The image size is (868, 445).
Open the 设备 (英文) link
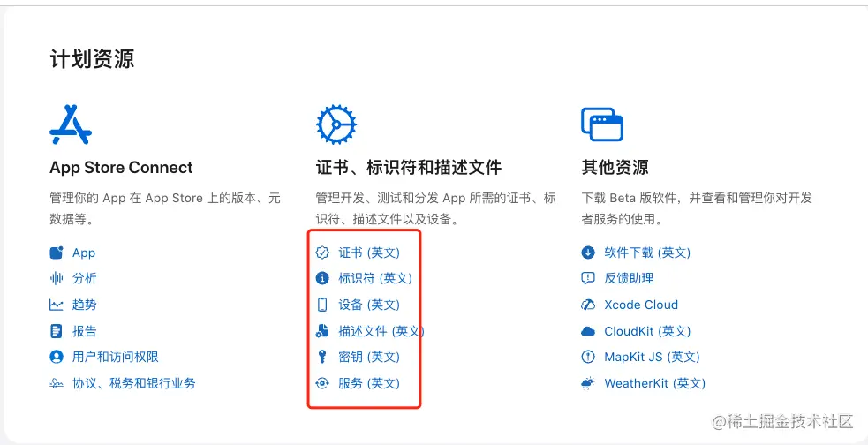[x=369, y=305]
